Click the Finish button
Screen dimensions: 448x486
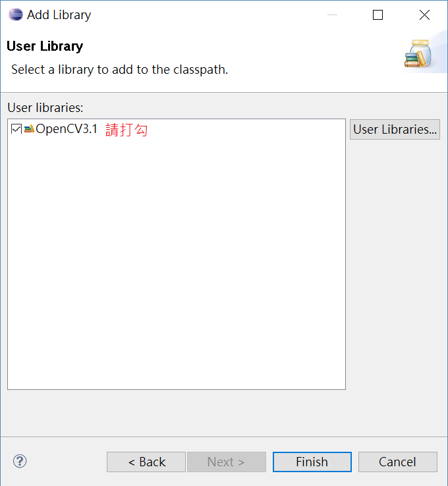pos(312,462)
